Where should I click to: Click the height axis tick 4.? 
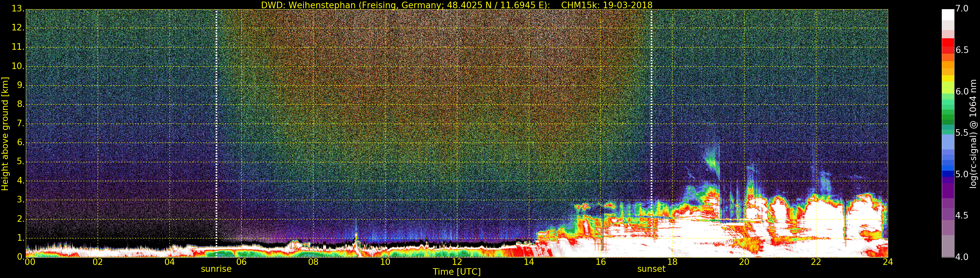click(20, 181)
